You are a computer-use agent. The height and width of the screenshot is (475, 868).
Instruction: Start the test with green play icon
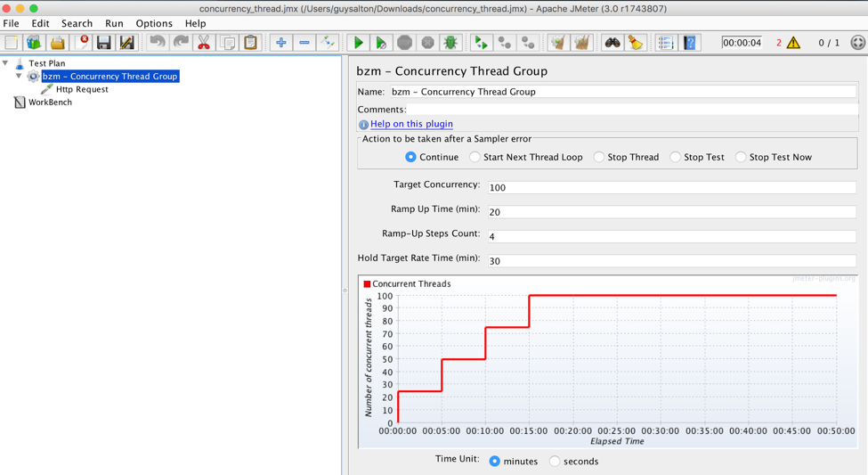[x=358, y=43]
